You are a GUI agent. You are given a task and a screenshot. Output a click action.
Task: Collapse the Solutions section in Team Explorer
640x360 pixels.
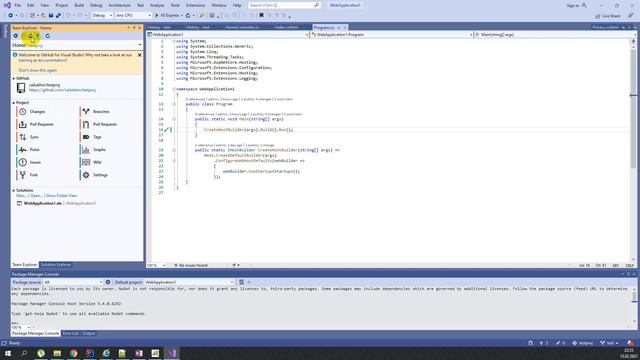click(x=13, y=191)
